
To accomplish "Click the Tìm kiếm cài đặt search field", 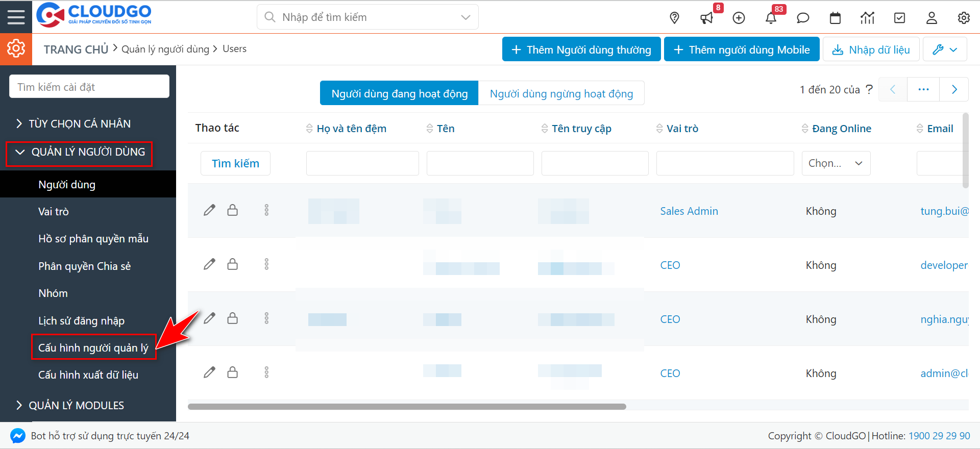I will (x=89, y=87).
